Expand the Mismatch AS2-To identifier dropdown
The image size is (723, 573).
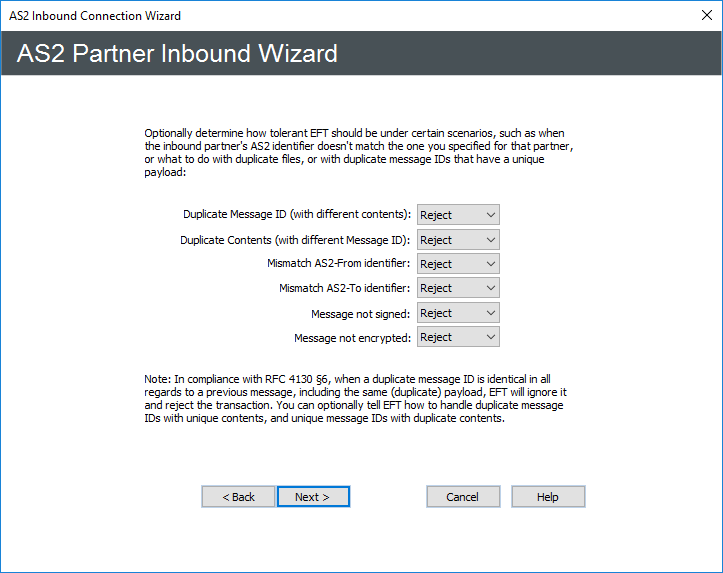click(x=458, y=288)
